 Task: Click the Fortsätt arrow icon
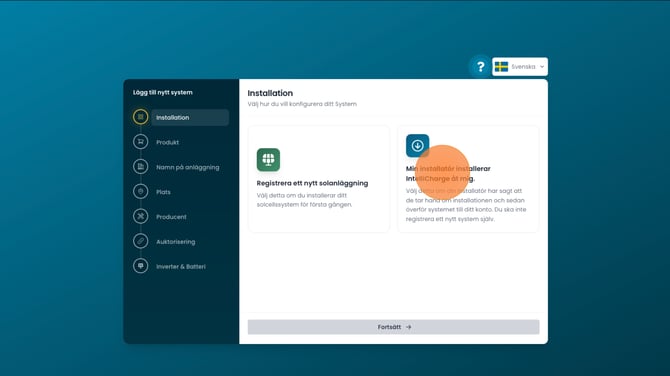click(408, 327)
